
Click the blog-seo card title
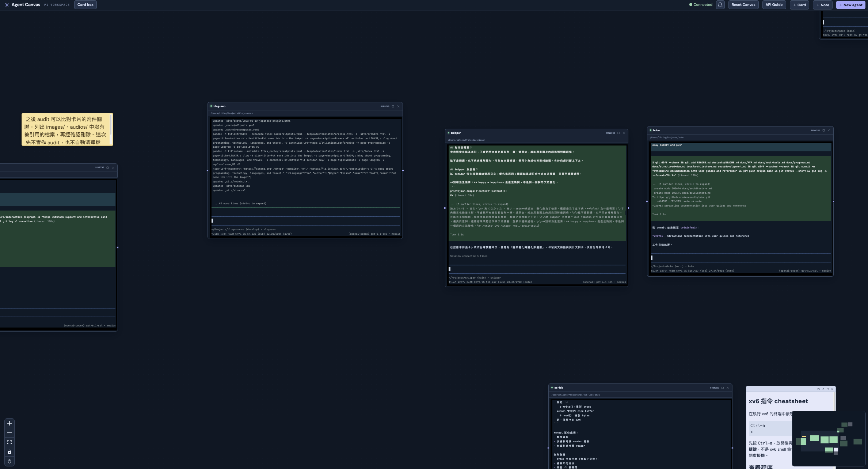tap(219, 106)
